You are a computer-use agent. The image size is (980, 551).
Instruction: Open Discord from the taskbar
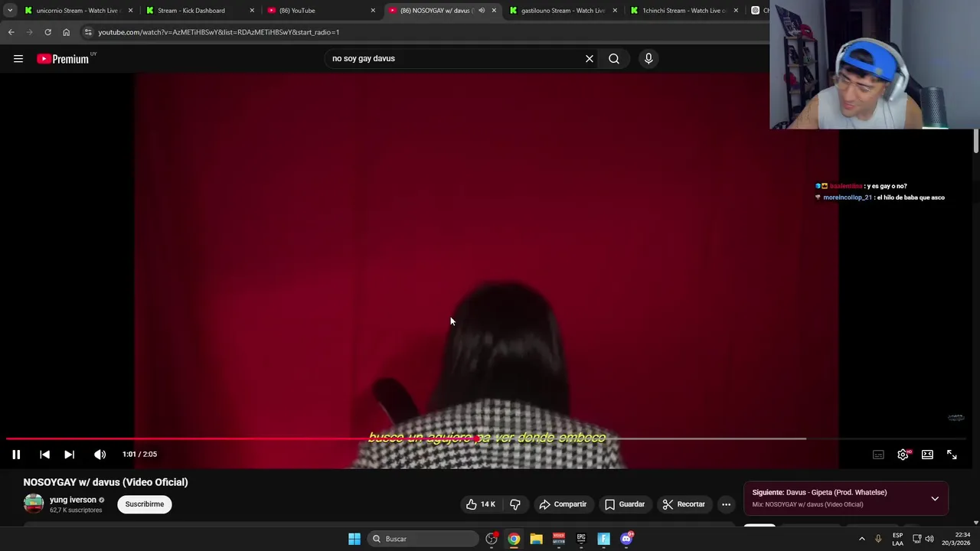pos(626,539)
